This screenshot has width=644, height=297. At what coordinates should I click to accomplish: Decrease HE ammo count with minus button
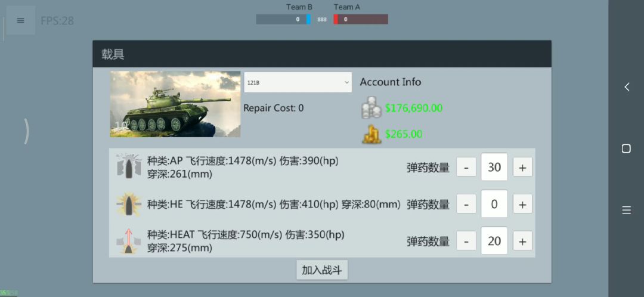[x=466, y=205]
